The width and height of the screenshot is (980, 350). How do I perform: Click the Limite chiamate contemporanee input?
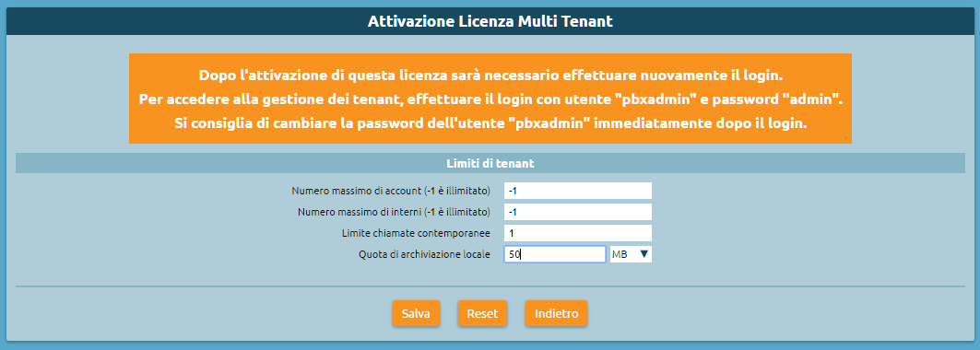tap(577, 233)
